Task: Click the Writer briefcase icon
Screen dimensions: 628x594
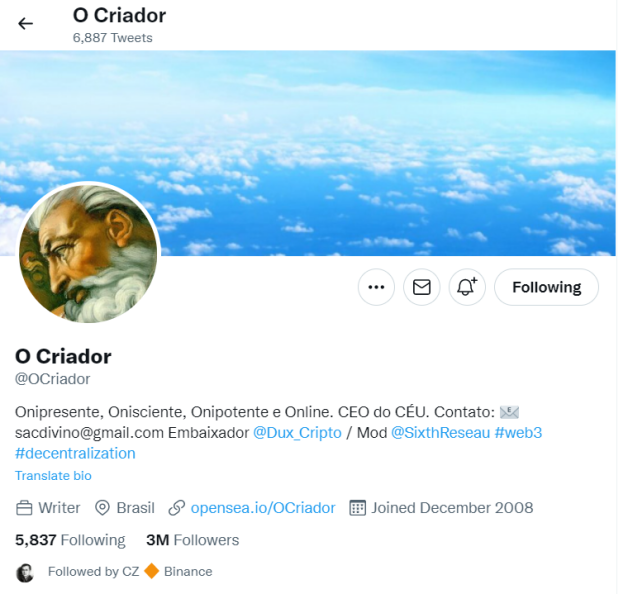Action: pyautogui.click(x=24, y=508)
